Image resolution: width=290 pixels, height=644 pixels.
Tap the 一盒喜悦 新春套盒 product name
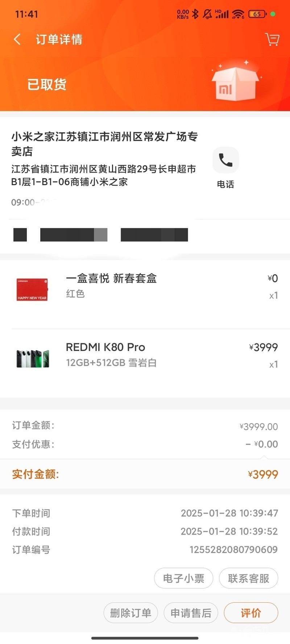point(111,278)
